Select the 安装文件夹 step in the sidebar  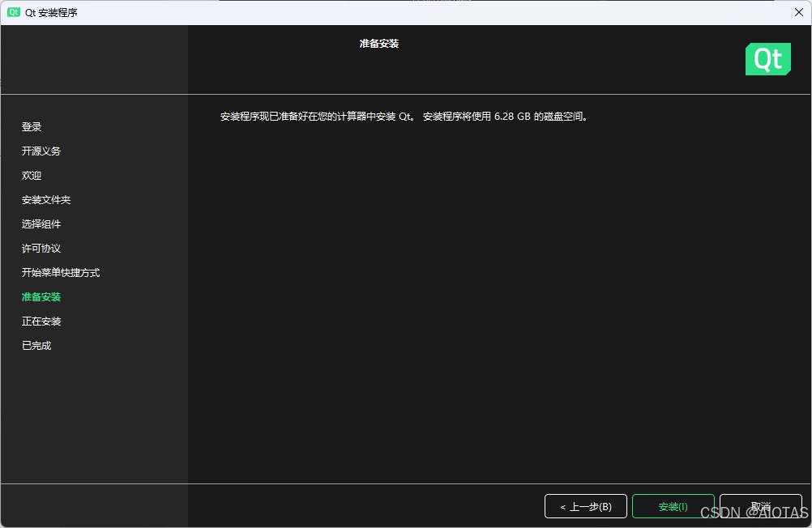pyautogui.click(x=46, y=200)
